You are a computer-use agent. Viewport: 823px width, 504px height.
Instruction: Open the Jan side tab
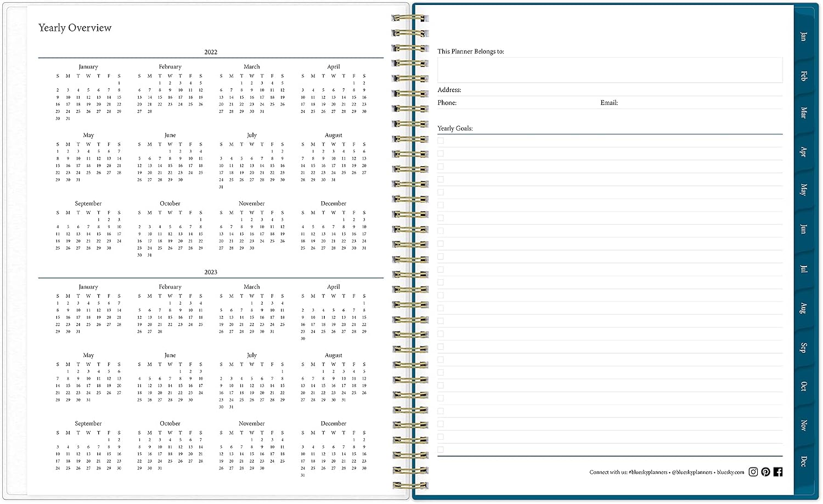(803, 37)
